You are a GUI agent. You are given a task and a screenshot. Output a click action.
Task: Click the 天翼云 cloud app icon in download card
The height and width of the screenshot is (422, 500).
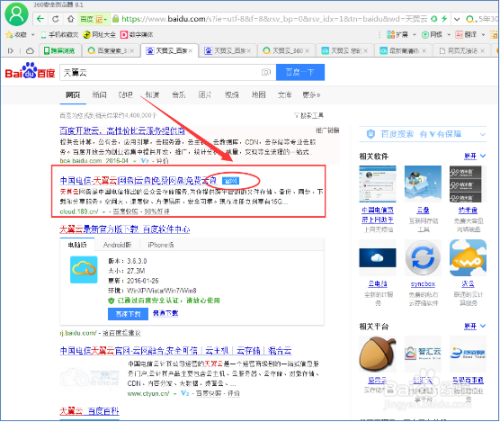pyautogui.click(x=84, y=269)
